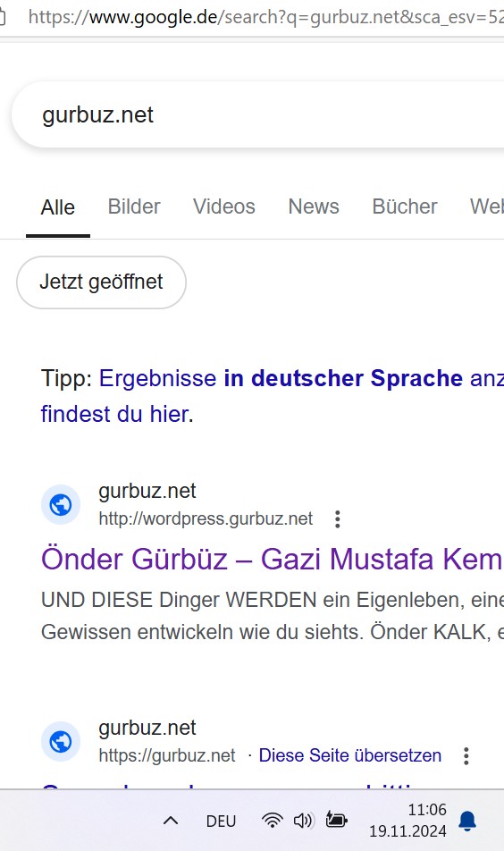Open three-dot menu beside wordpress.gurbuz.net result

coord(338,519)
